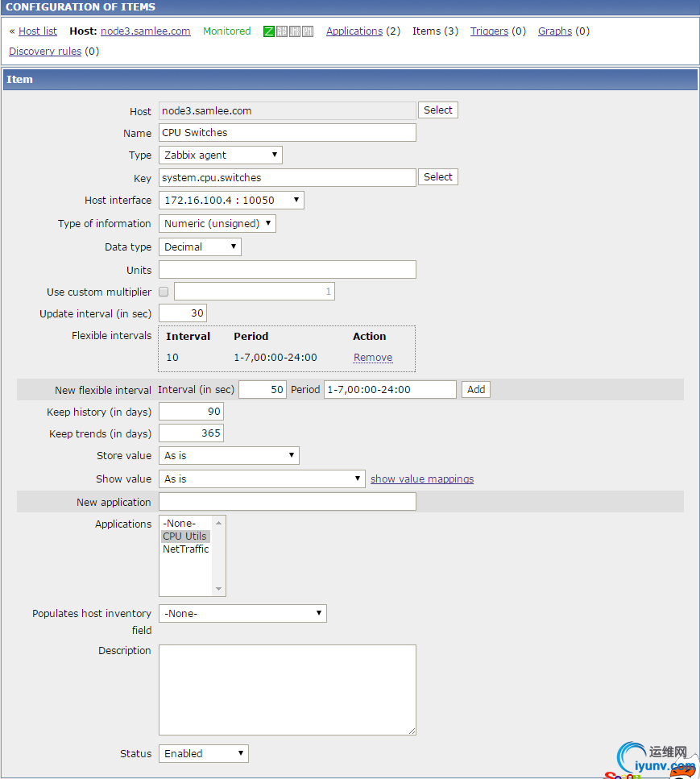Click the green Zabbix agent availability icon

[x=269, y=31]
